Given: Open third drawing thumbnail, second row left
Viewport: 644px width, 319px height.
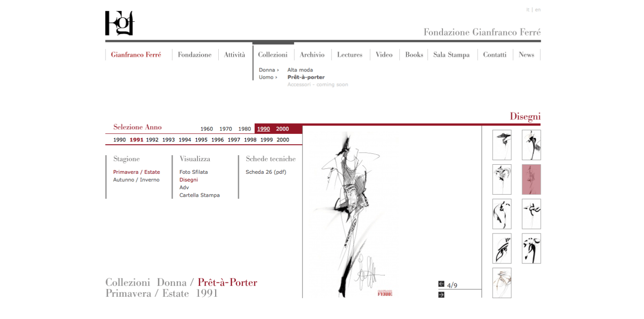Looking at the screenshot, I should [x=502, y=180].
